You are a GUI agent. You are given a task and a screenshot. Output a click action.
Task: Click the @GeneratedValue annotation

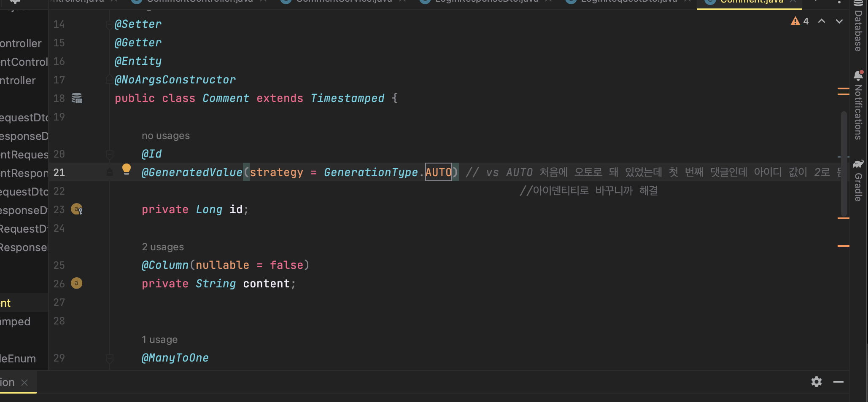[x=192, y=172]
